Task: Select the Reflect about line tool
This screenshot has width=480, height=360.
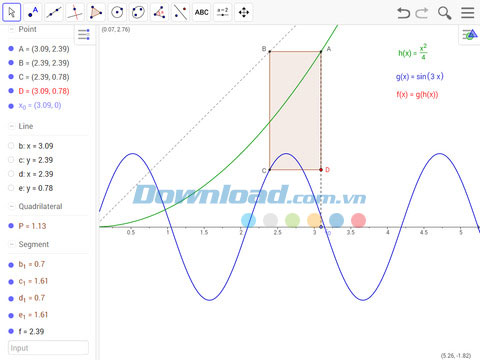Action: coord(180,12)
